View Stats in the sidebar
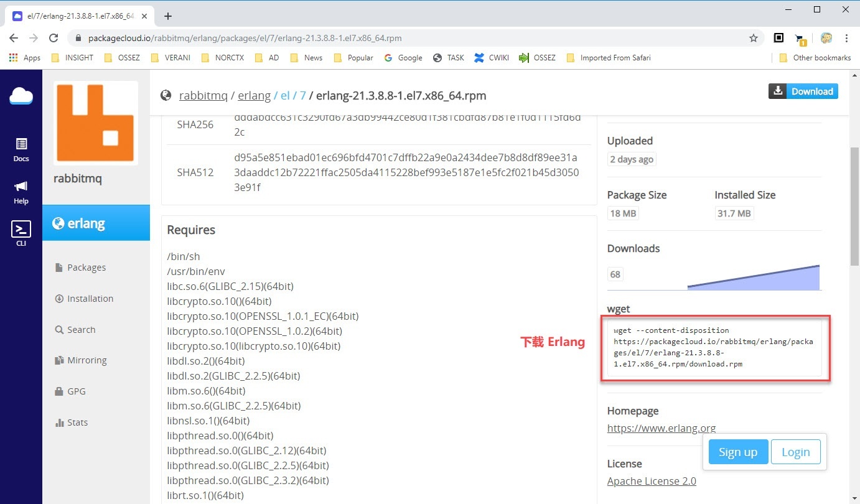 coord(77,422)
